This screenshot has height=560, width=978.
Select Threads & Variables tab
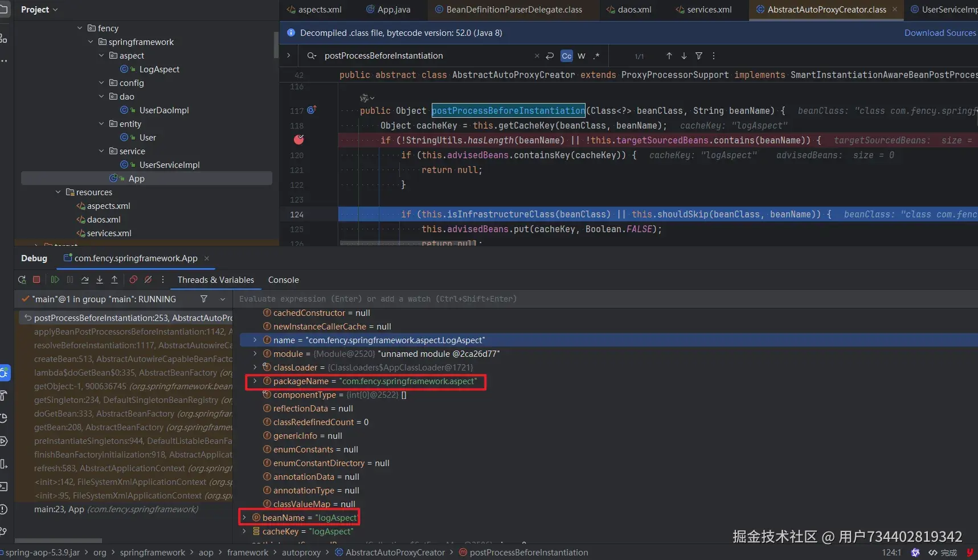[216, 280]
